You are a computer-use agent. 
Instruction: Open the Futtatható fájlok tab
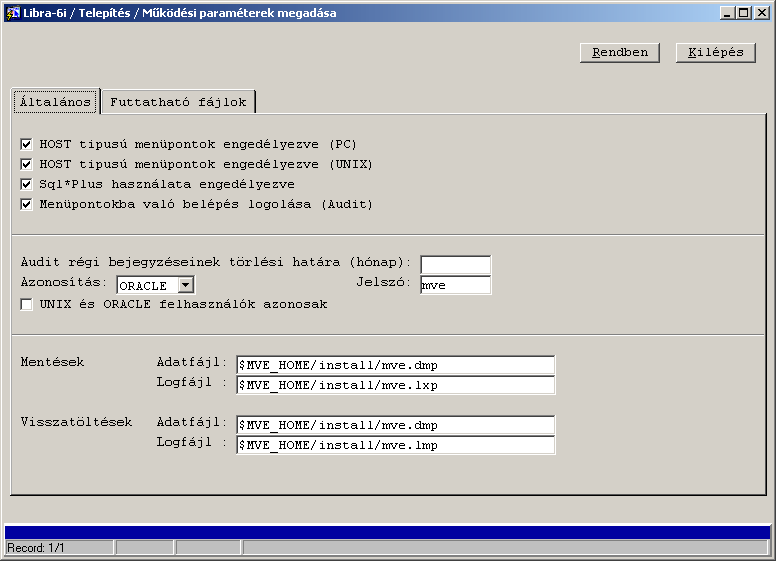(178, 102)
